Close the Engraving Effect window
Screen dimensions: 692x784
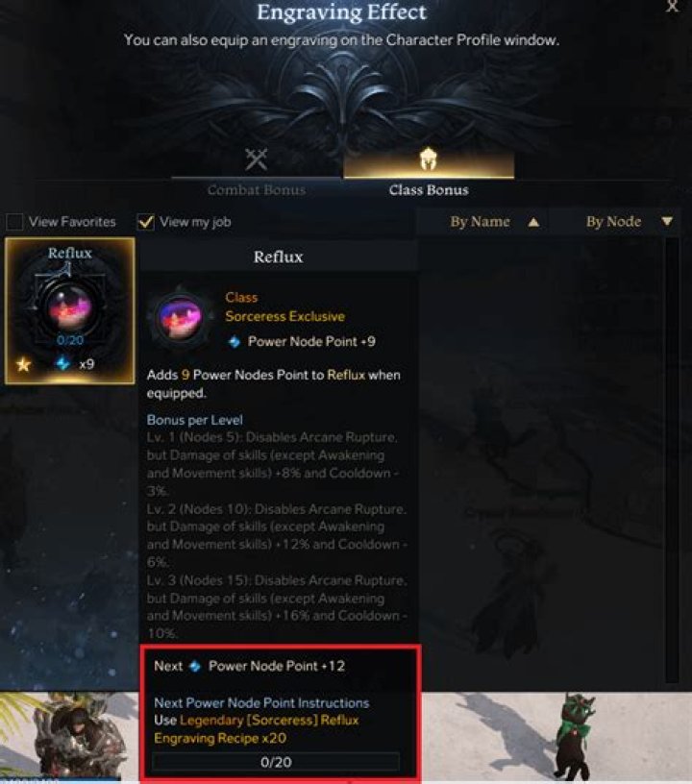673,6
